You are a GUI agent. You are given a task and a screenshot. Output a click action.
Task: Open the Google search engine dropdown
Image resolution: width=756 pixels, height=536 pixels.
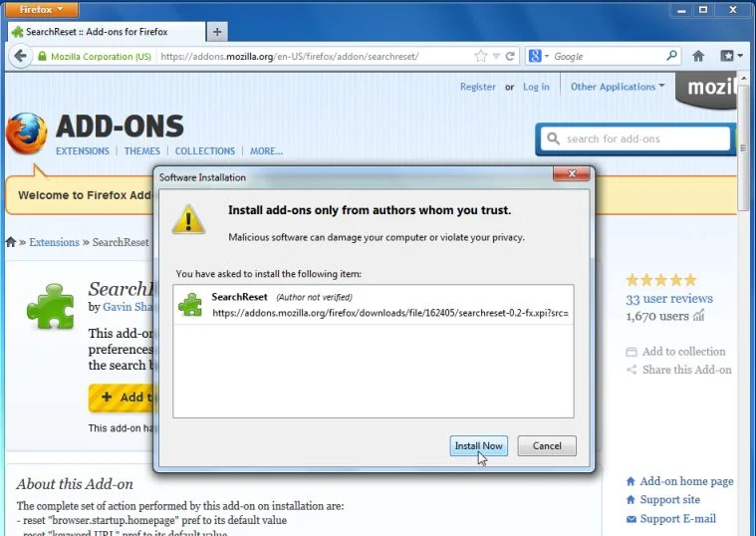[x=539, y=57]
